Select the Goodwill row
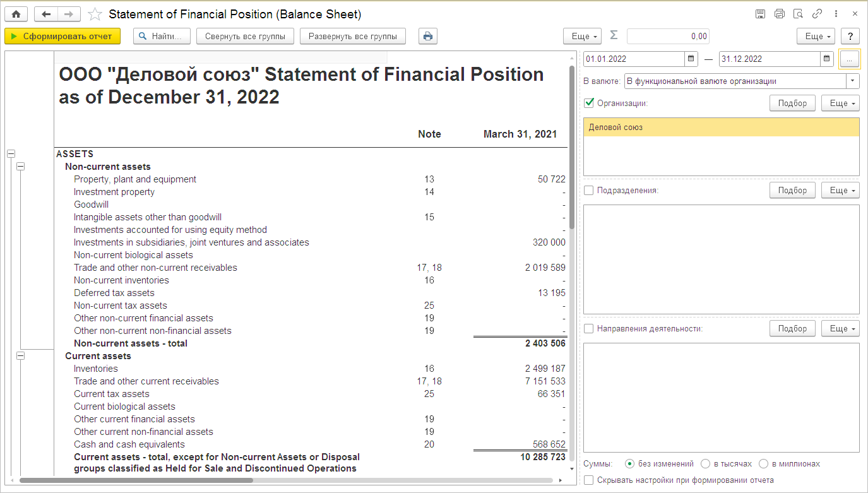This screenshot has height=493, width=868. [310, 205]
